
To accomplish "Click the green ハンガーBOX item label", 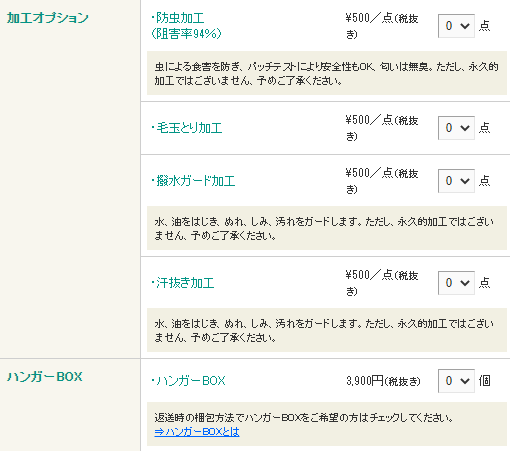I will (188, 381).
